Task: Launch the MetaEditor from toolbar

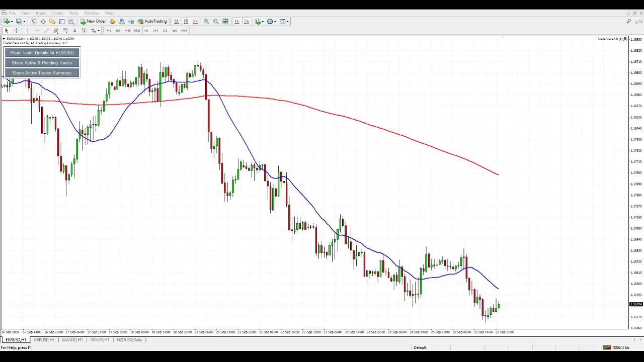Action: [112, 21]
